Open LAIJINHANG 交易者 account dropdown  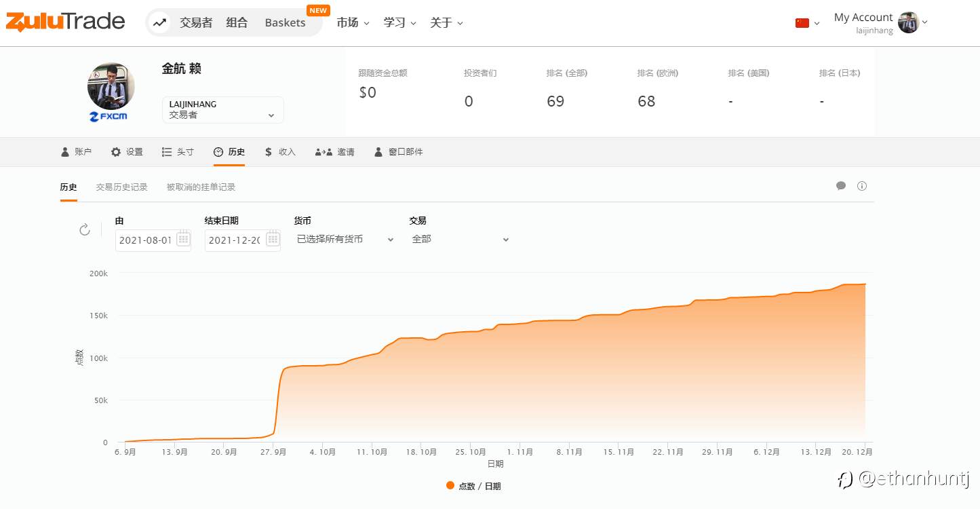(222, 110)
